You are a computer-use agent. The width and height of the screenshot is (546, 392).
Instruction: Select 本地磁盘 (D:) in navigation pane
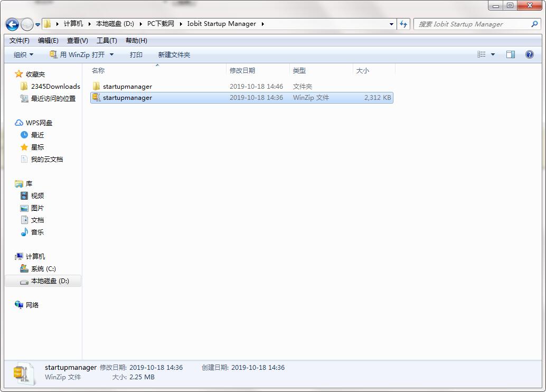(44, 281)
